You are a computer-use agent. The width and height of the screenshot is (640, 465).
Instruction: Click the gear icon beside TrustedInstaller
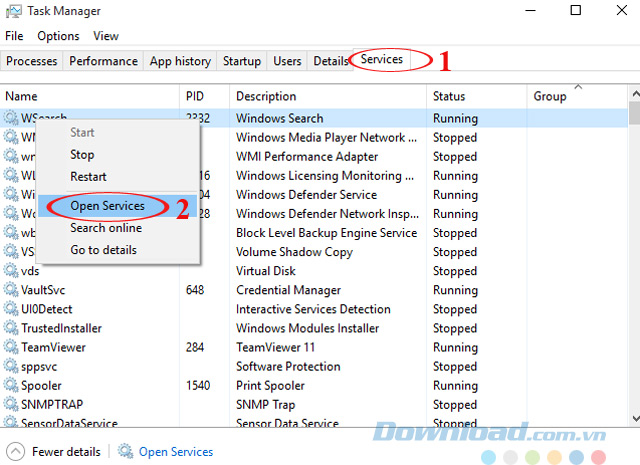point(11,328)
